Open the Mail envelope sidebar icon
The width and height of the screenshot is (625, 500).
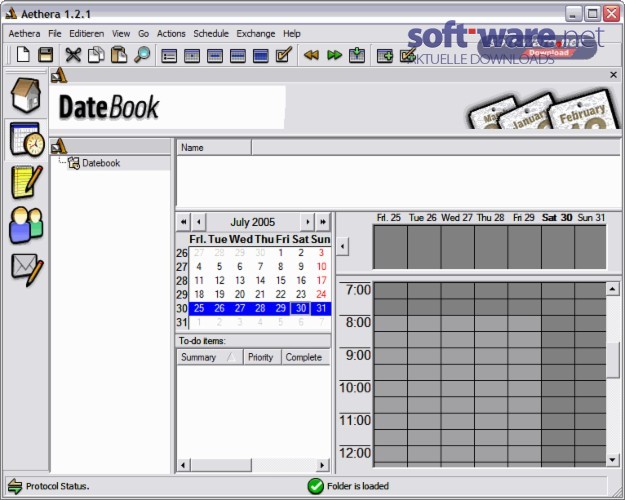27,270
